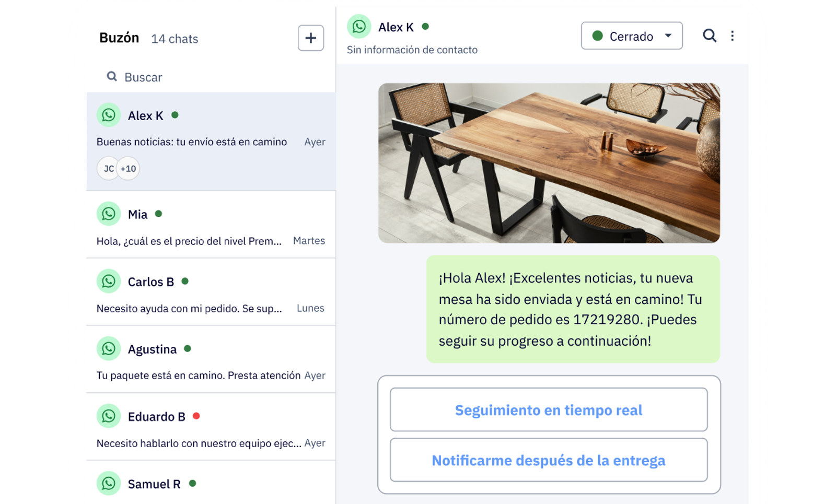The width and height of the screenshot is (836, 504).
Task: Click the WhatsApp icon in the conversation header
Action: [x=359, y=26]
